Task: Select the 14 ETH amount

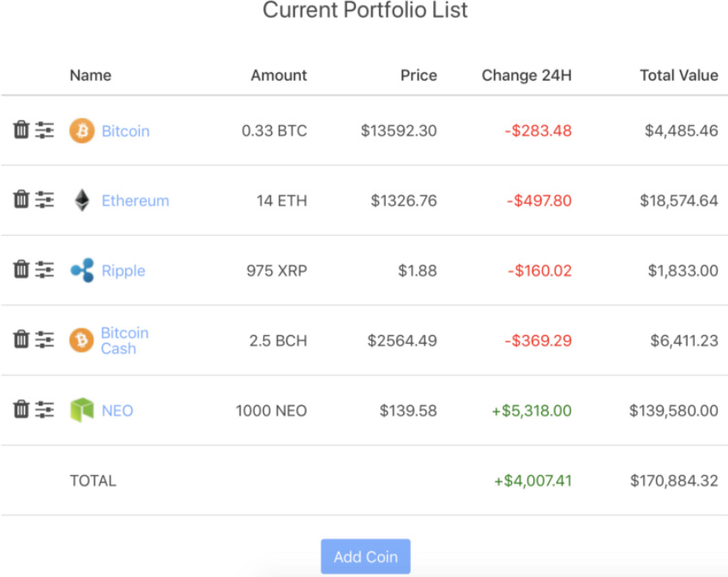Action: (282, 201)
